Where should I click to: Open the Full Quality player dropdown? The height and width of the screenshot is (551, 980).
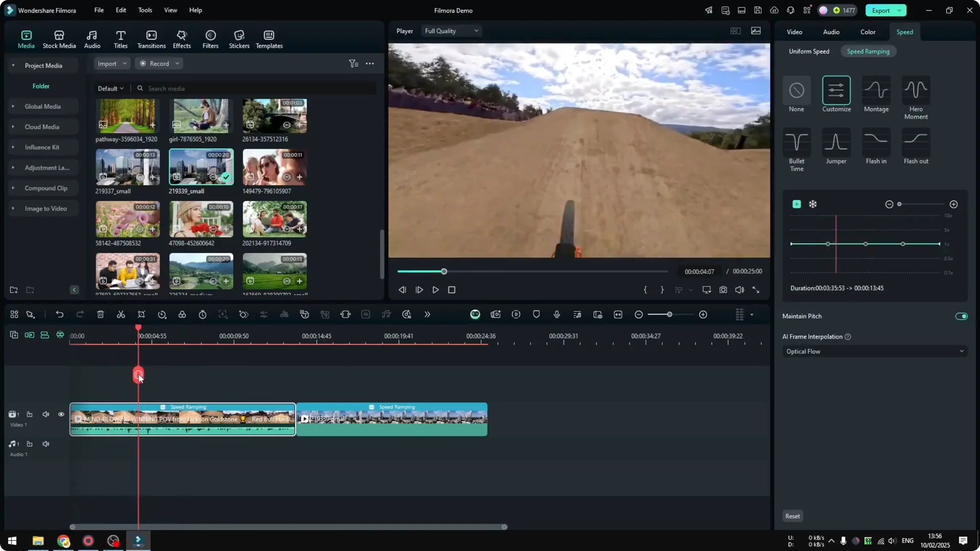(x=451, y=31)
